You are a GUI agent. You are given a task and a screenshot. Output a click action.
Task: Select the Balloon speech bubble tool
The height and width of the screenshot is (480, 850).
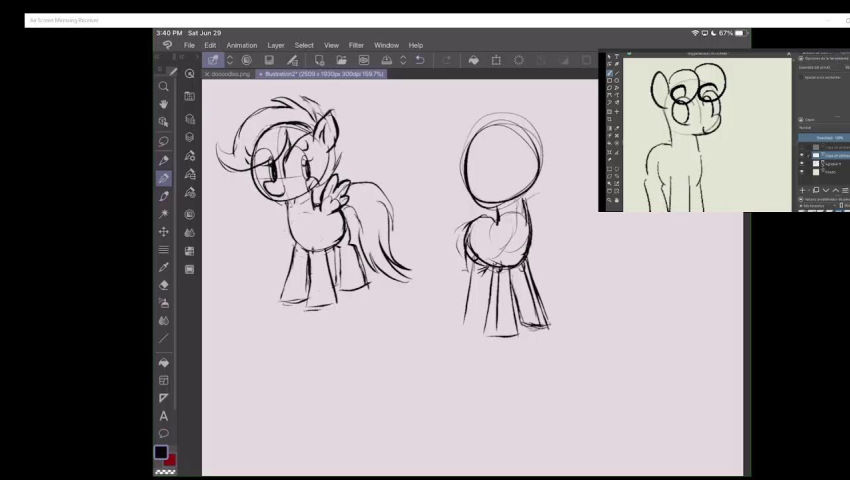(x=164, y=434)
